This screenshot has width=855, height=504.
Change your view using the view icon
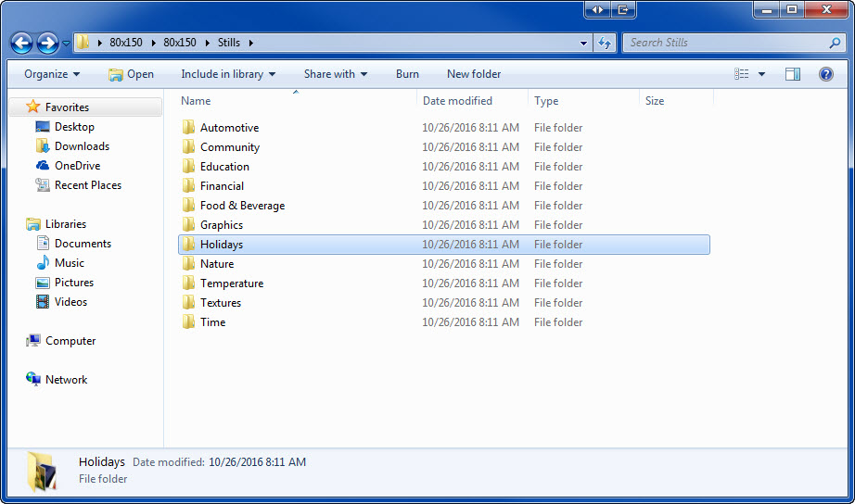click(742, 74)
